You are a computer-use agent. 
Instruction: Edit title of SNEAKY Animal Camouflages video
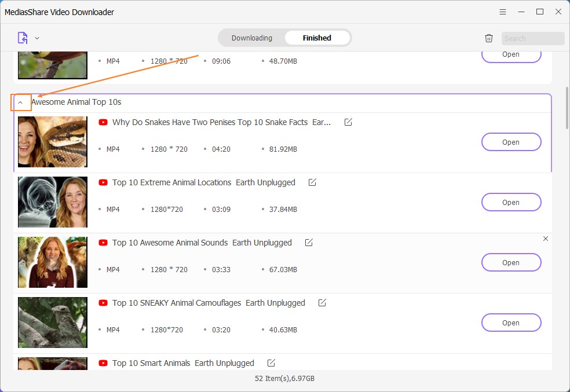click(322, 303)
